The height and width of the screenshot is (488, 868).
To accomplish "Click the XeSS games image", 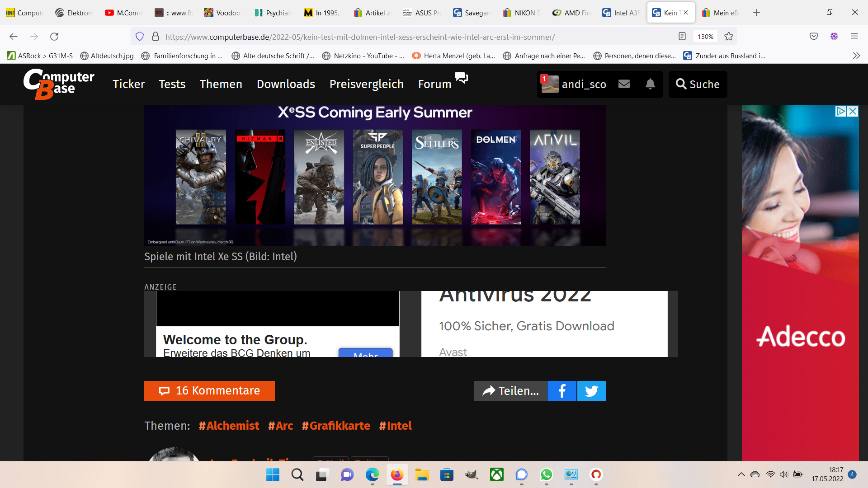I will pos(375,175).
